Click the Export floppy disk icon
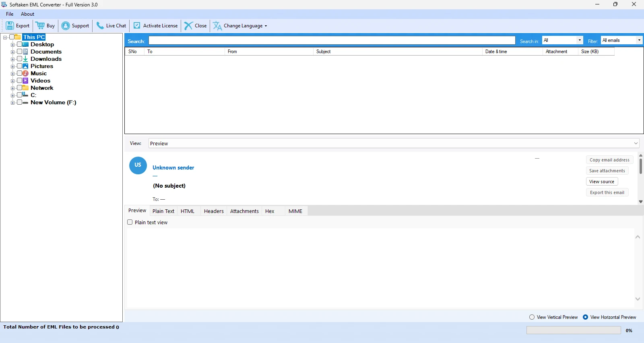This screenshot has height=343, width=644. point(10,26)
